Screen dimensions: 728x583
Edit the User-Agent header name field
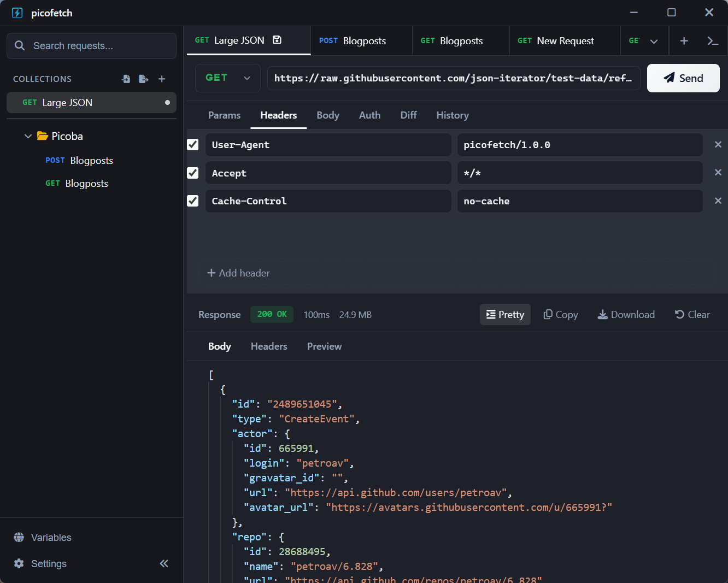click(x=328, y=145)
